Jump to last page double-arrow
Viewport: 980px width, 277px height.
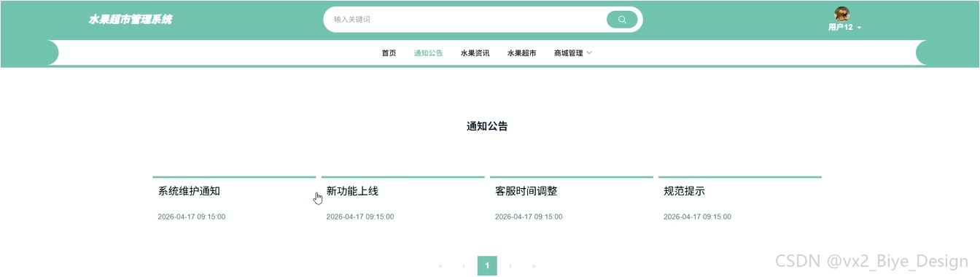pos(534,266)
